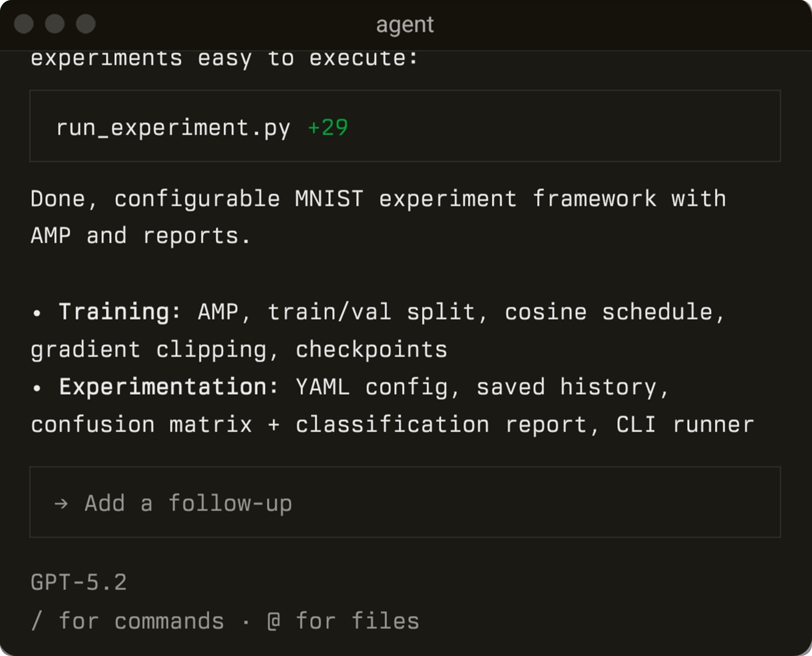Click the "experiments easy to execute" line
This screenshot has height=656, width=812.
pyautogui.click(x=224, y=59)
